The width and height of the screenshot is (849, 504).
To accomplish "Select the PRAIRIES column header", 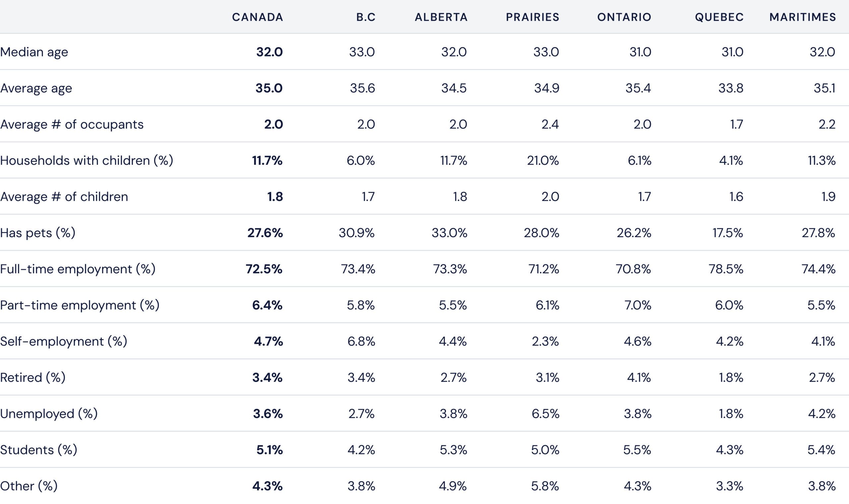I will [533, 17].
